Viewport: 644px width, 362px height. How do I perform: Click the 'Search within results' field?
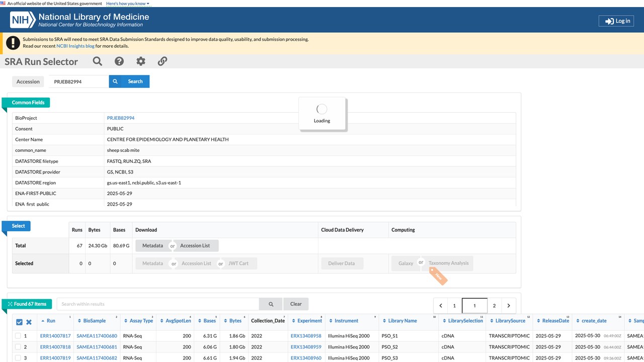pyautogui.click(x=158, y=304)
